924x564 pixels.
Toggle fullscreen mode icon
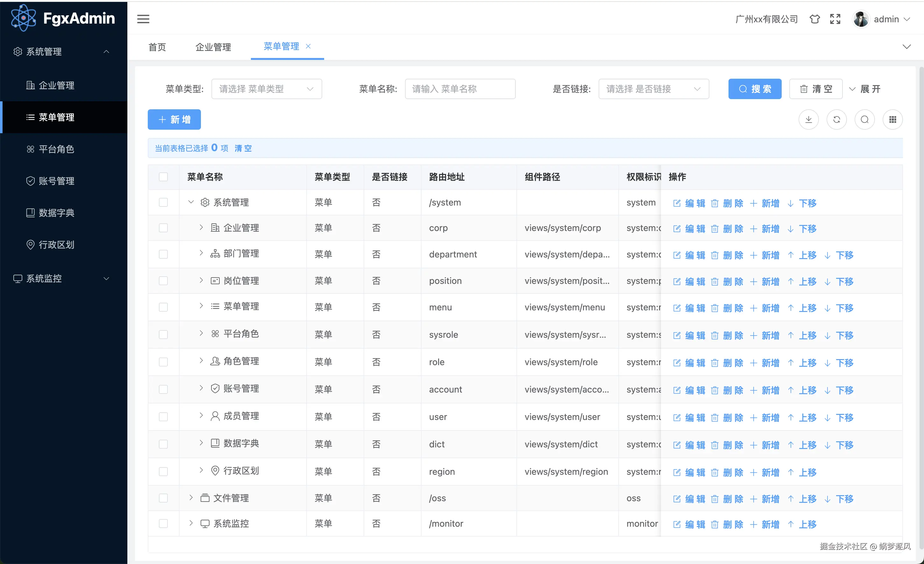pyautogui.click(x=835, y=19)
